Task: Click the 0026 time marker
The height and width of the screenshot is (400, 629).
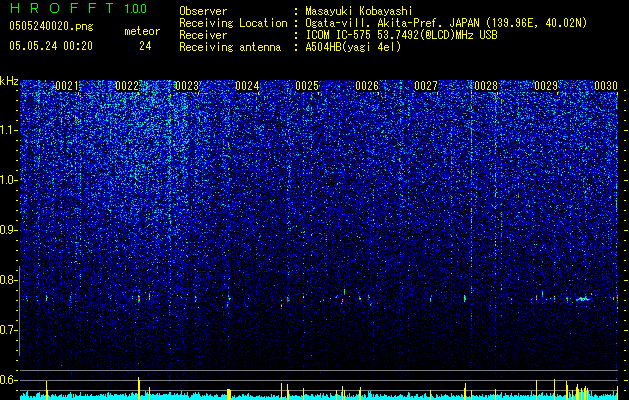Action: [367, 86]
